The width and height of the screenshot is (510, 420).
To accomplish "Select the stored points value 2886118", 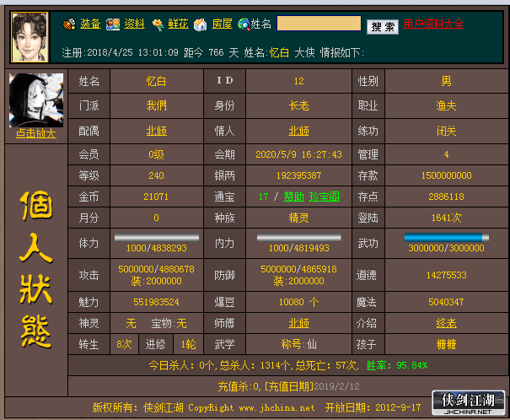I will click(x=446, y=197).
